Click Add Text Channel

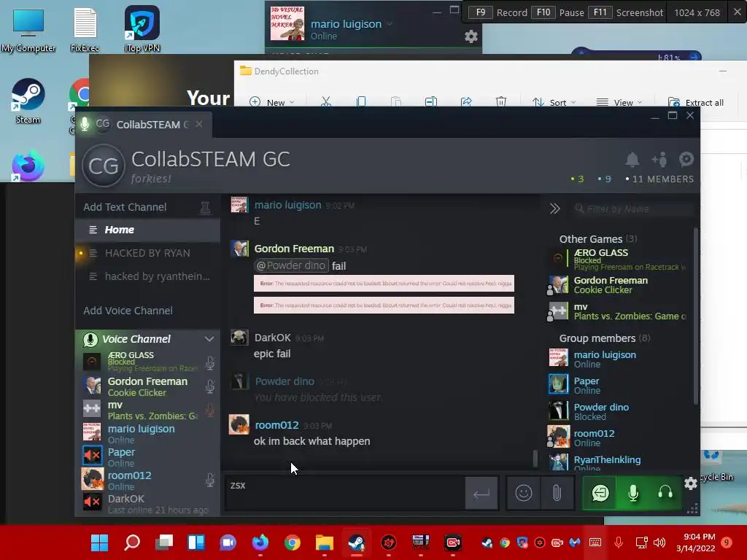point(125,207)
